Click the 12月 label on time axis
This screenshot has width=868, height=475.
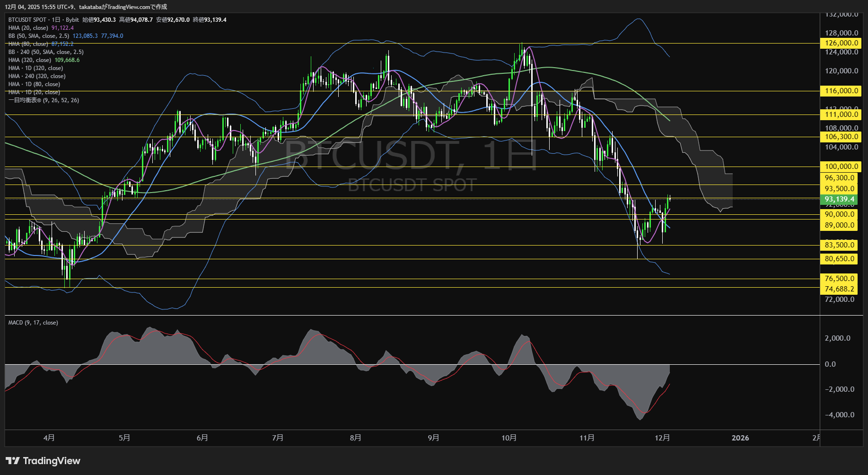(x=662, y=438)
